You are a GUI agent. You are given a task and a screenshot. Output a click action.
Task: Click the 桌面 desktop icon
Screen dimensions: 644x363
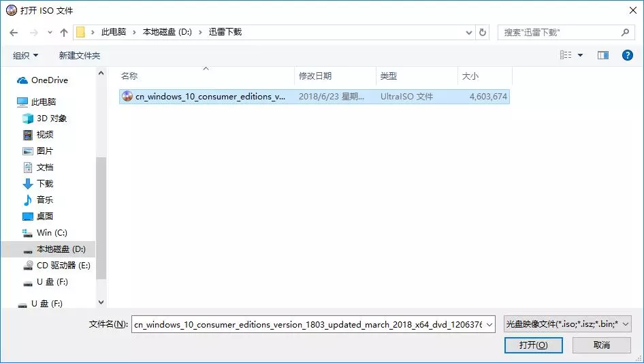click(x=27, y=217)
